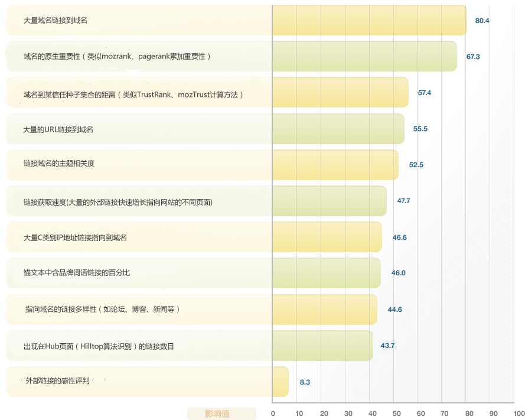Viewport: 525px width, 420px height.
Task: Click the green bar valued 43.7
Action: pyautogui.click(x=323, y=346)
